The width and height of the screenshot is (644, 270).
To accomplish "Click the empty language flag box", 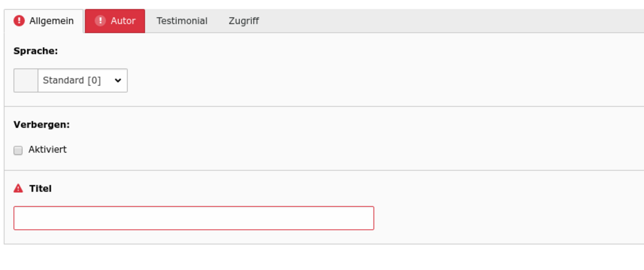I will point(26,81).
